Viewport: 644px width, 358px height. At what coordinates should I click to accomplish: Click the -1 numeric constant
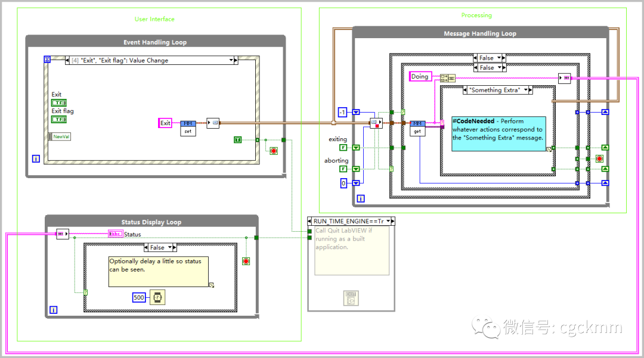(x=342, y=112)
